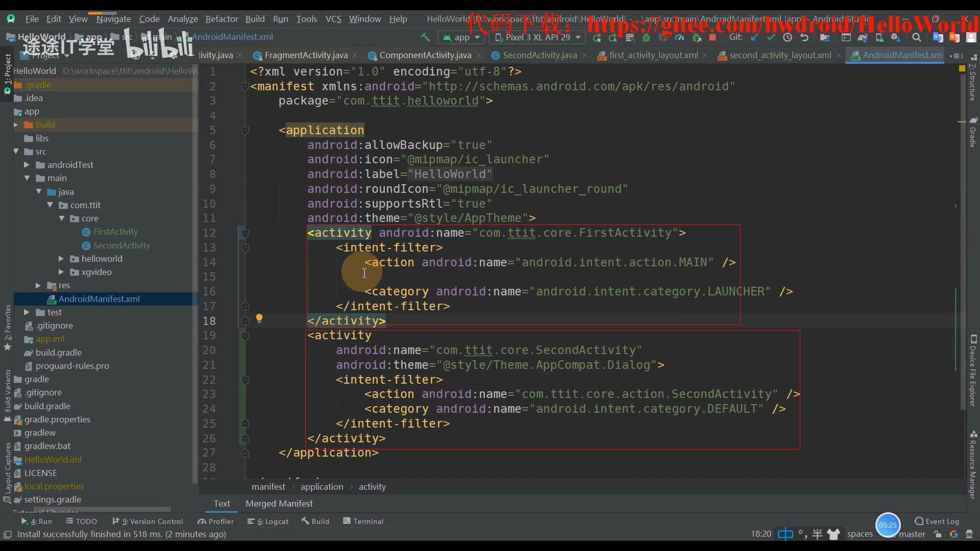Viewport: 980px width, 551px height.
Task: Toggle the Build Variants tool window
Action: coord(7,396)
